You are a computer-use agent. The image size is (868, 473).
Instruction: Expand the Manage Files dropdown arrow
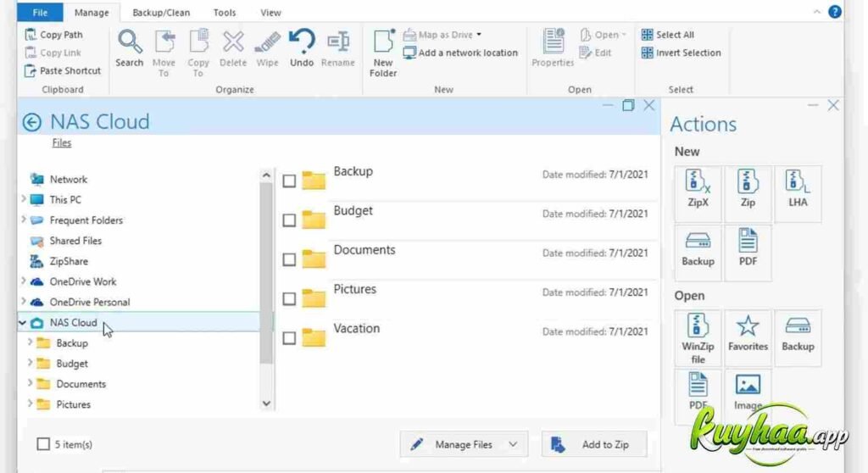pyautogui.click(x=513, y=444)
